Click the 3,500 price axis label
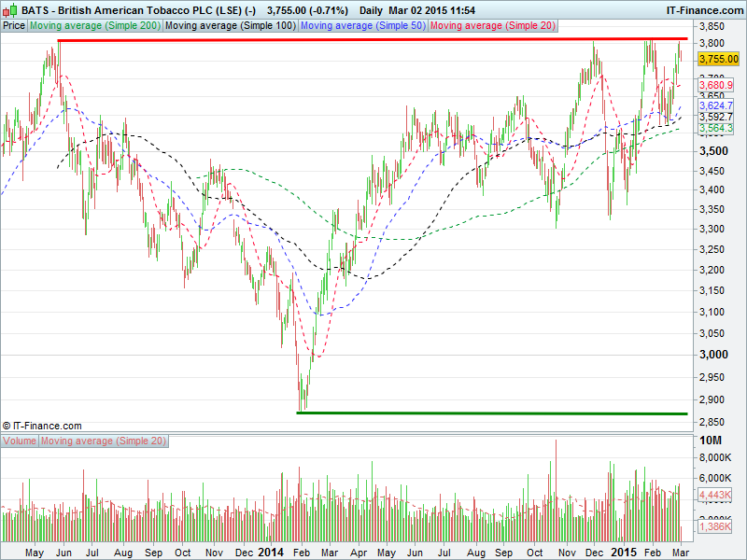Screen dimensions: 747x560 713,151
